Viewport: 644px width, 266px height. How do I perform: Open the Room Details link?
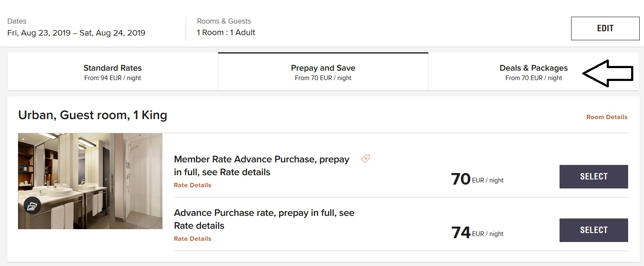pos(607,117)
